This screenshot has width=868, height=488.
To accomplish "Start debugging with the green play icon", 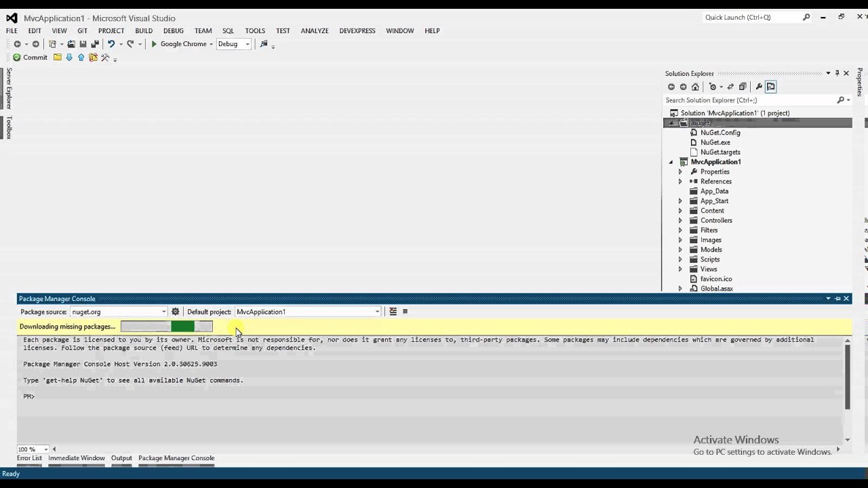I will tap(154, 44).
